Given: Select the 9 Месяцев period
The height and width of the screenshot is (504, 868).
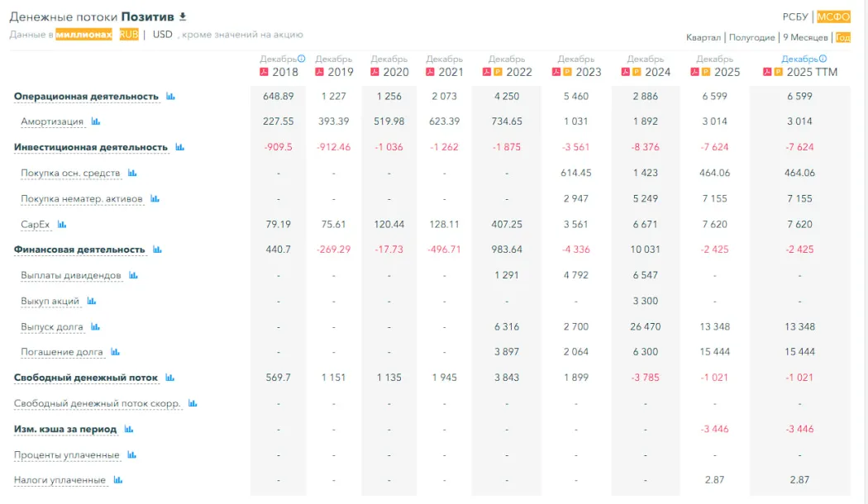Looking at the screenshot, I should [805, 37].
